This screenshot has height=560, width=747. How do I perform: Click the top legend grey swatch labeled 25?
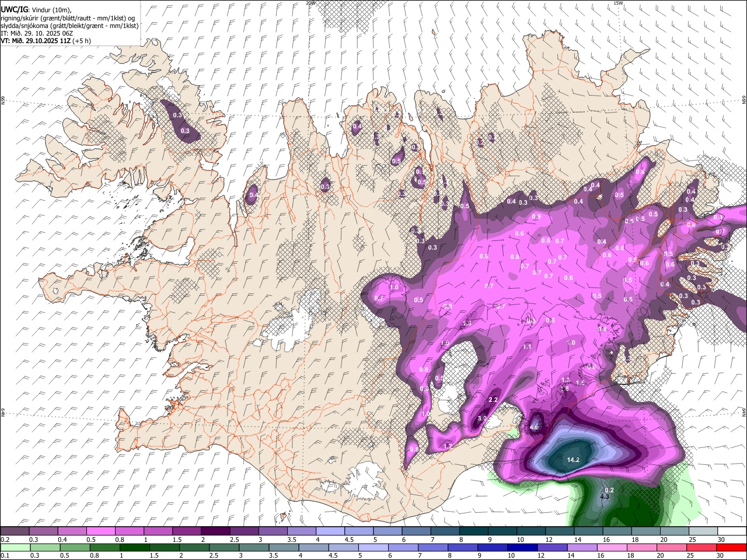pyautogui.click(x=704, y=531)
